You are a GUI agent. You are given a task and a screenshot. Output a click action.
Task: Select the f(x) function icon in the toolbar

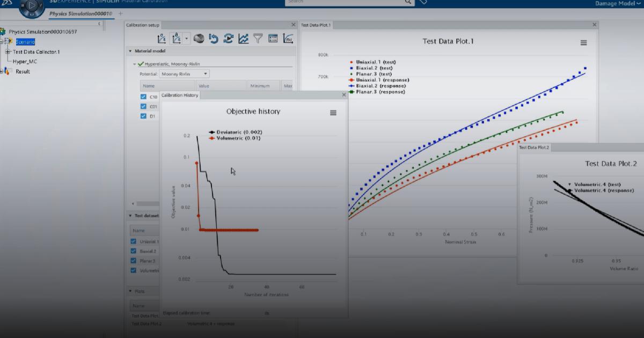coord(288,38)
